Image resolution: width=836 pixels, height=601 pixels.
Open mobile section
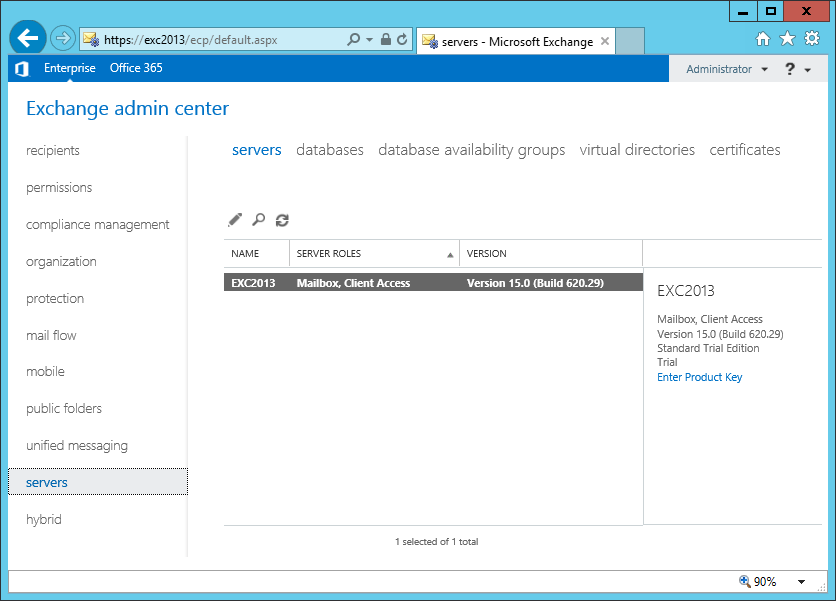[45, 372]
